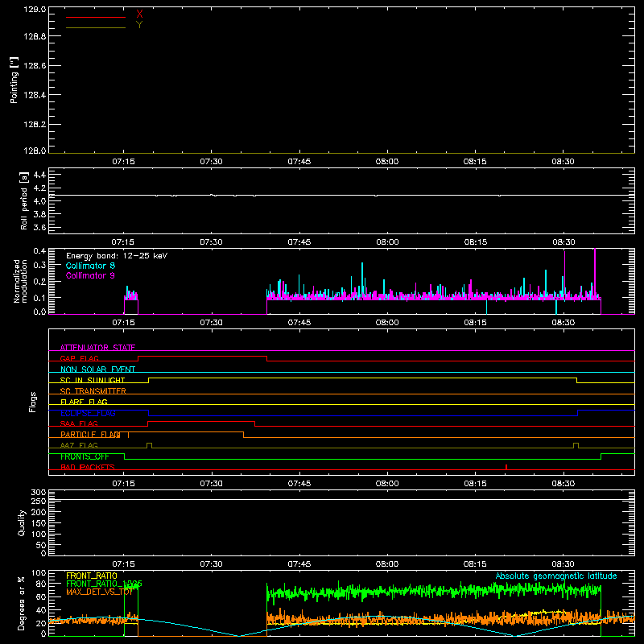Click 08:15 label under Flags plot

point(475,484)
